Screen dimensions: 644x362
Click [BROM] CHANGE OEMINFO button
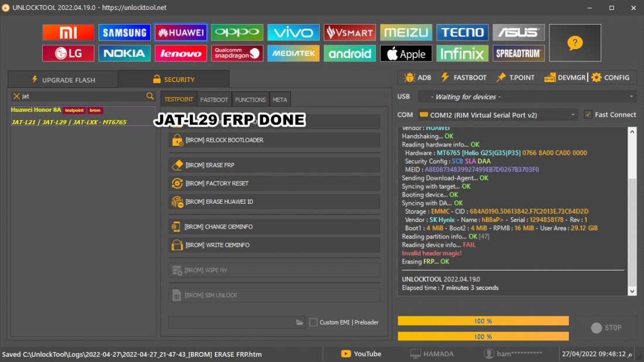(x=274, y=227)
